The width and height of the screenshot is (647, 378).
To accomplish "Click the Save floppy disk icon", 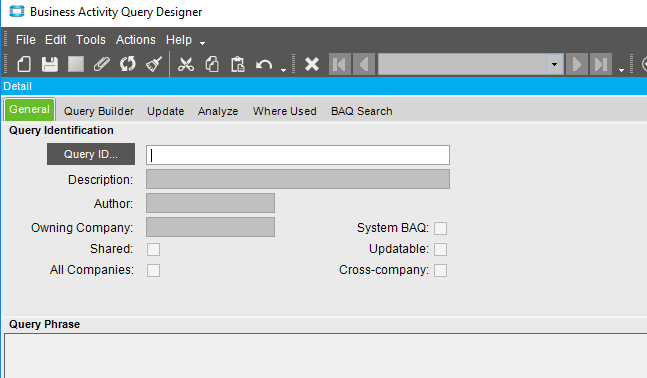I will pyautogui.click(x=50, y=64).
